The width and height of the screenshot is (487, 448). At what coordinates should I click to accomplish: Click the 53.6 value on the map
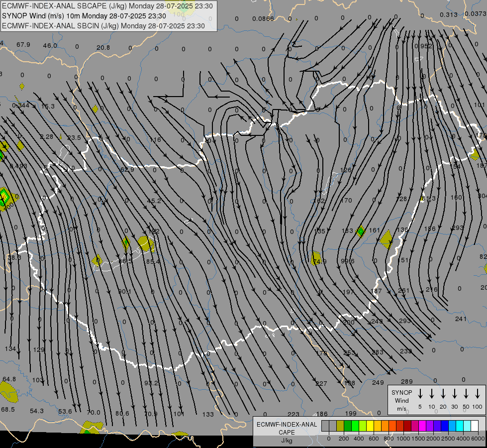(65, 412)
